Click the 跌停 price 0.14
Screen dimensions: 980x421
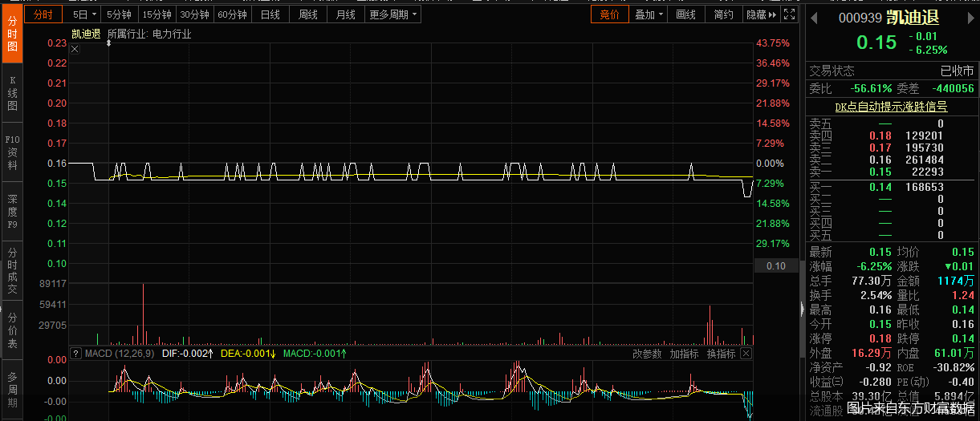[963, 338]
